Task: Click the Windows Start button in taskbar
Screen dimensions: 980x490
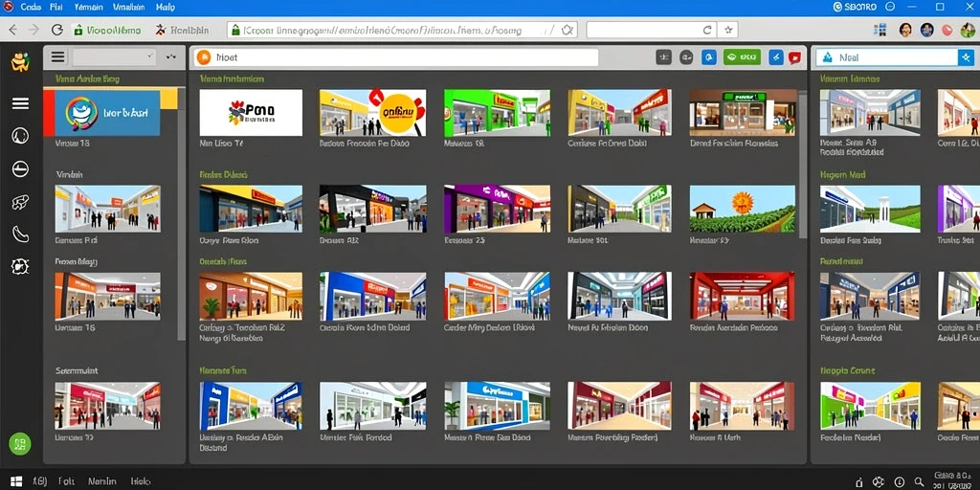Action: tap(16, 482)
